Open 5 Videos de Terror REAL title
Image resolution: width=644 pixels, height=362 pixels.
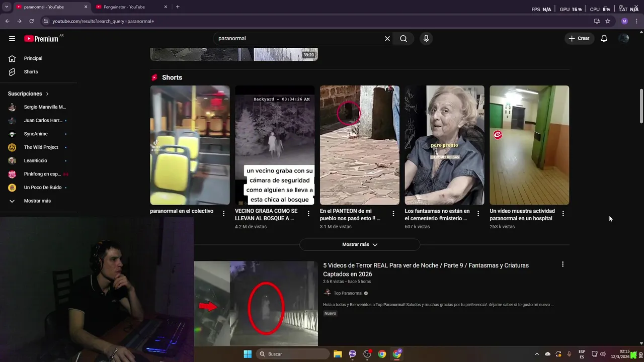tap(426, 270)
